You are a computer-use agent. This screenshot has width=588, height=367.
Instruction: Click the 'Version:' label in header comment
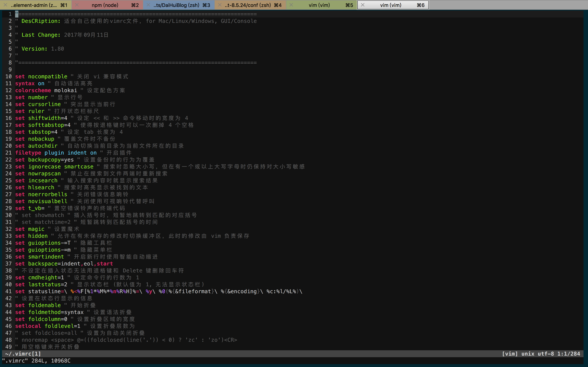[x=35, y=49]
